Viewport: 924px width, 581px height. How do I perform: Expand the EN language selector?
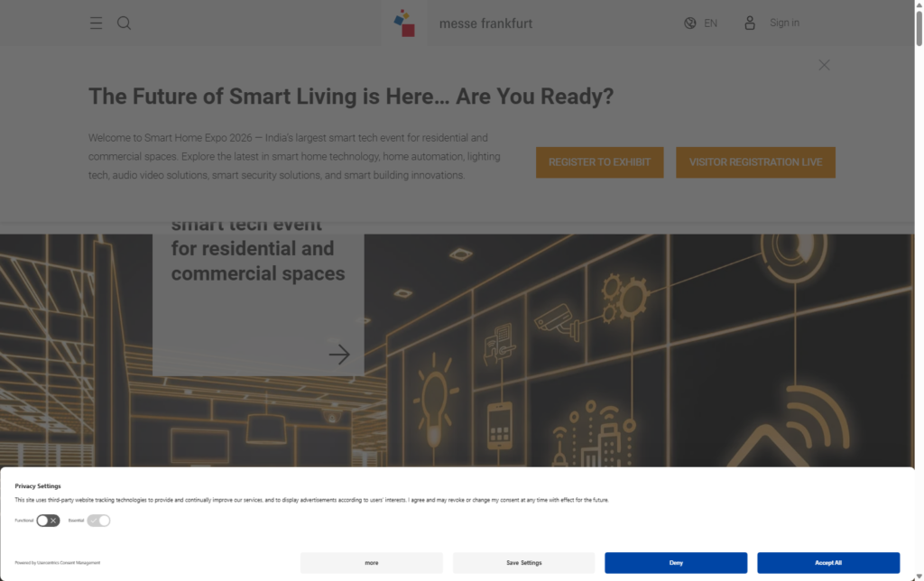(x=711, y=23)
